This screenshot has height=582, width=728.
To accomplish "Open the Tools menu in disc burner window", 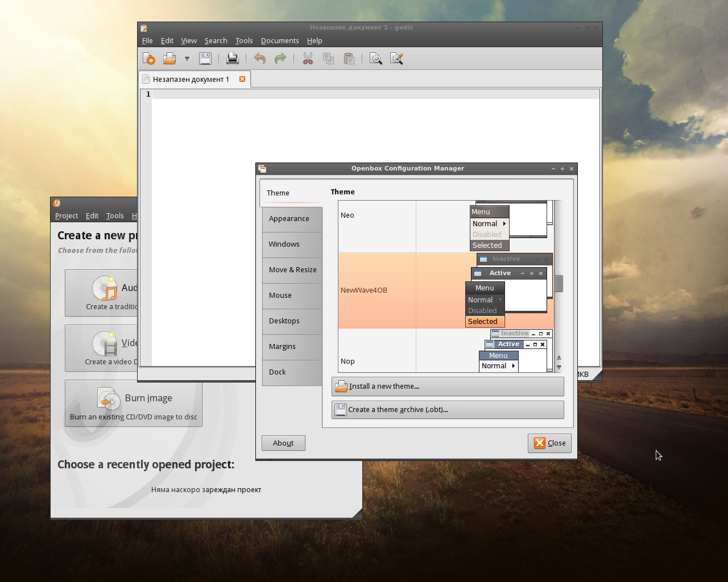I will pos(115,216).
